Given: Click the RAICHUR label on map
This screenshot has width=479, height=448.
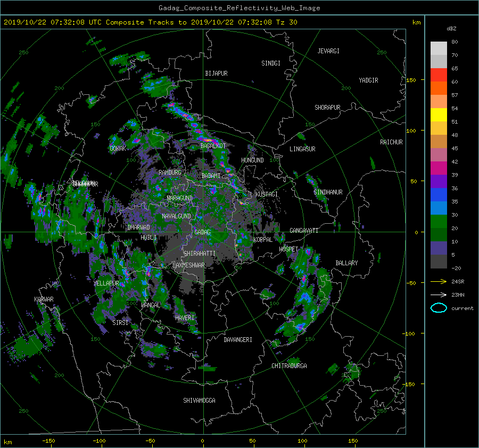Looking at the screenshot, I should tap(391, 142).
